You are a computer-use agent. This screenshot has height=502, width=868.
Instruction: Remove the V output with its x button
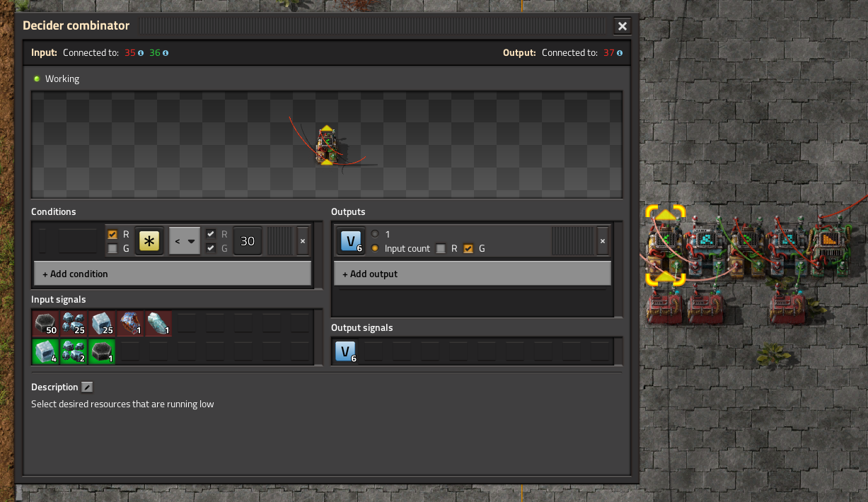(x=603, y=241)
